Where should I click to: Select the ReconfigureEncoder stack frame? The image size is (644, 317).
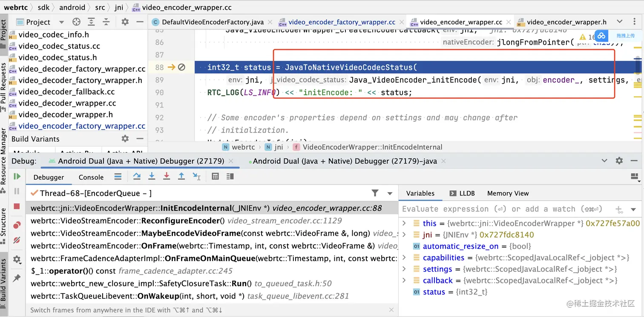[x=212, y=221]
